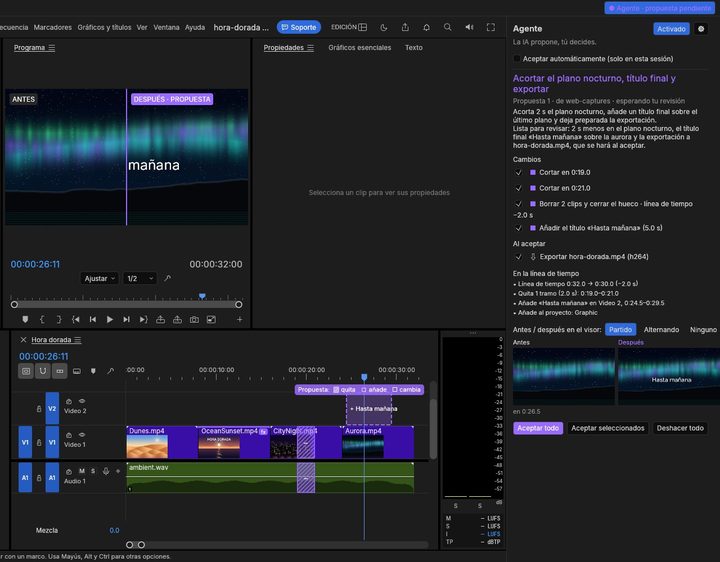
Task: Enable voice-over record on Audio 1
Action: (x=106, y=471)
